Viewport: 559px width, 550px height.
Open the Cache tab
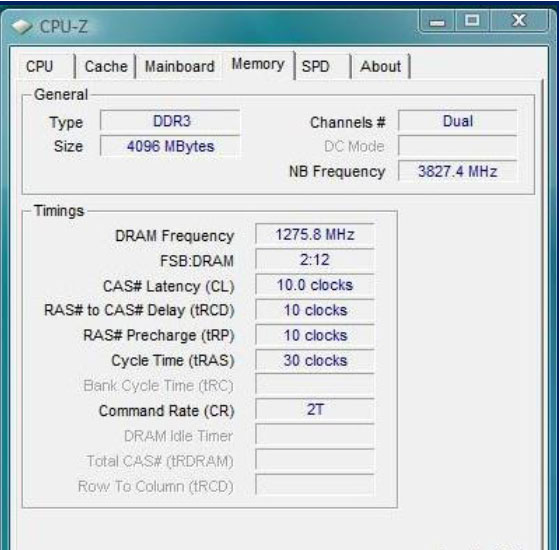106,66
